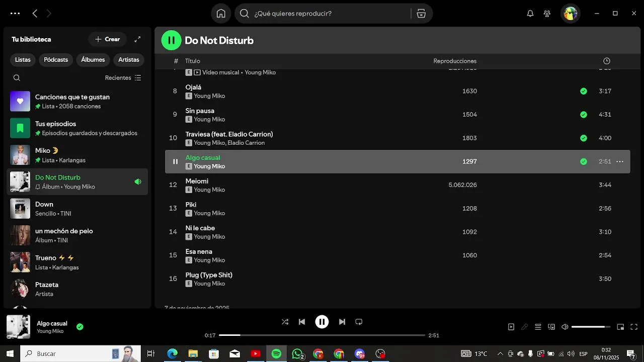
Task: Open Microsoft Edge from taskbar
Action: pos(172,354)
